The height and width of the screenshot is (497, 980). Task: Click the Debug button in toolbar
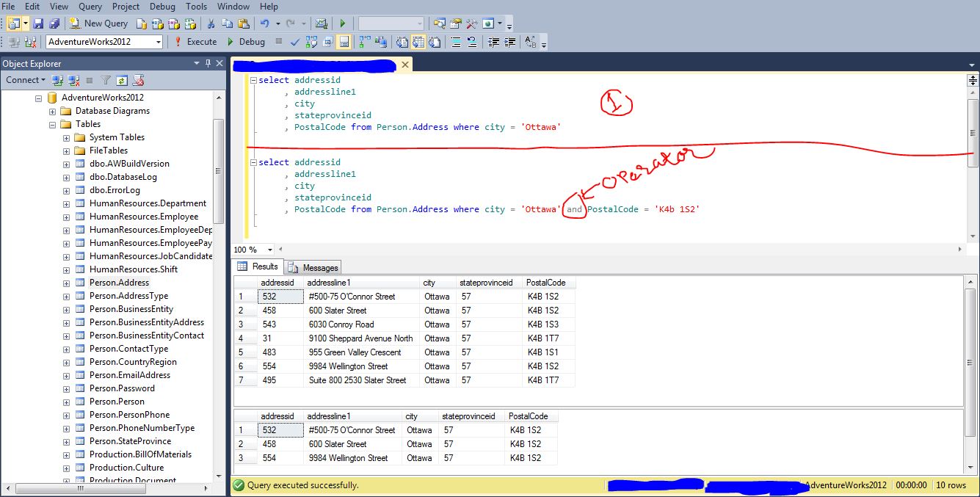[x=246, y=42]
